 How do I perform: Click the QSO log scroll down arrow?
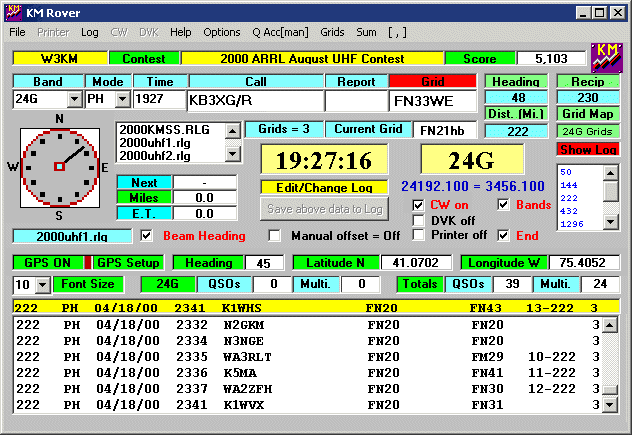(x=610, y=404)
